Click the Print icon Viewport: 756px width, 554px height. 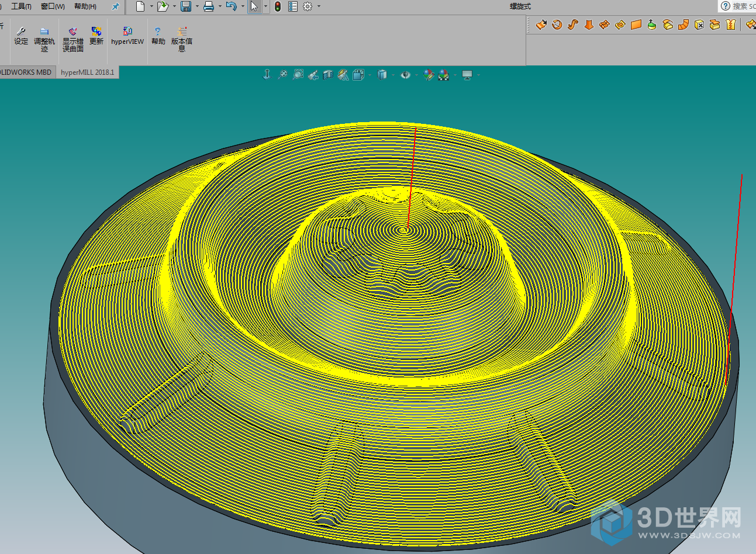[x=209, y=6]
